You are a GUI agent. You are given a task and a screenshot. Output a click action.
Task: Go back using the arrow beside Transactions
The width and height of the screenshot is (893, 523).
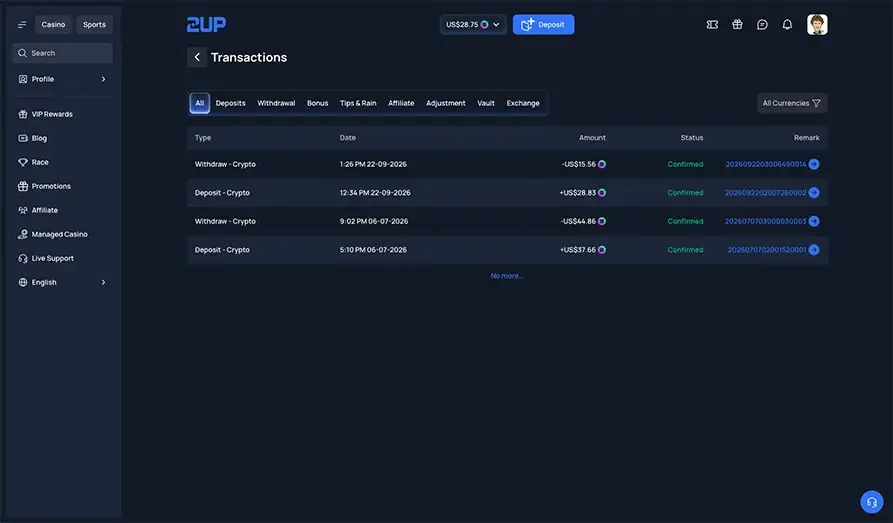click(197, 57)
